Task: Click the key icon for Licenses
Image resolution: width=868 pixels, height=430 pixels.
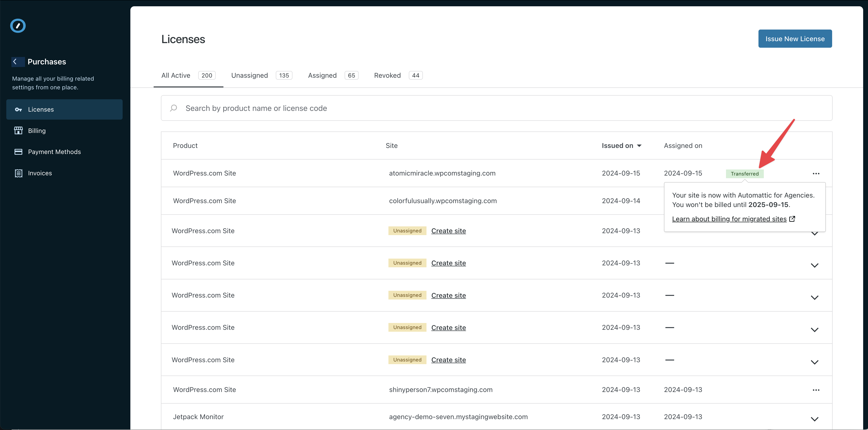Action: pos(18,109)
